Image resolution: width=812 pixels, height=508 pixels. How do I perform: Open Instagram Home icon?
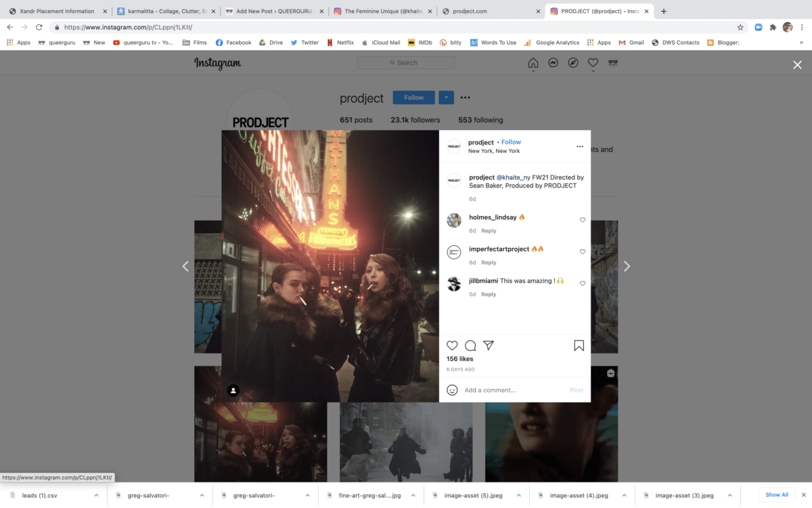click(x=533, y=63)
